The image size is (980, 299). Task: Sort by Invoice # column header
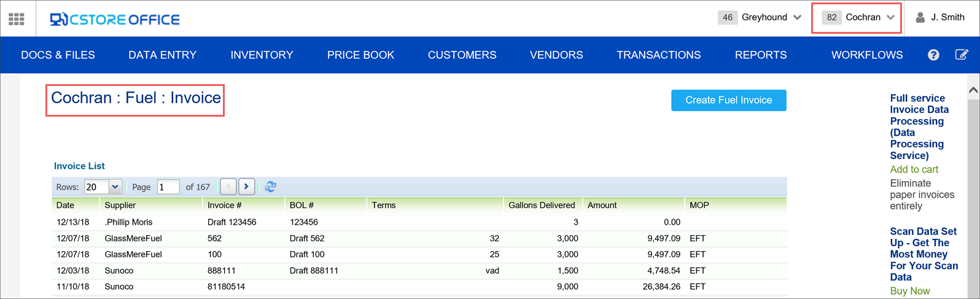point(224,205)
